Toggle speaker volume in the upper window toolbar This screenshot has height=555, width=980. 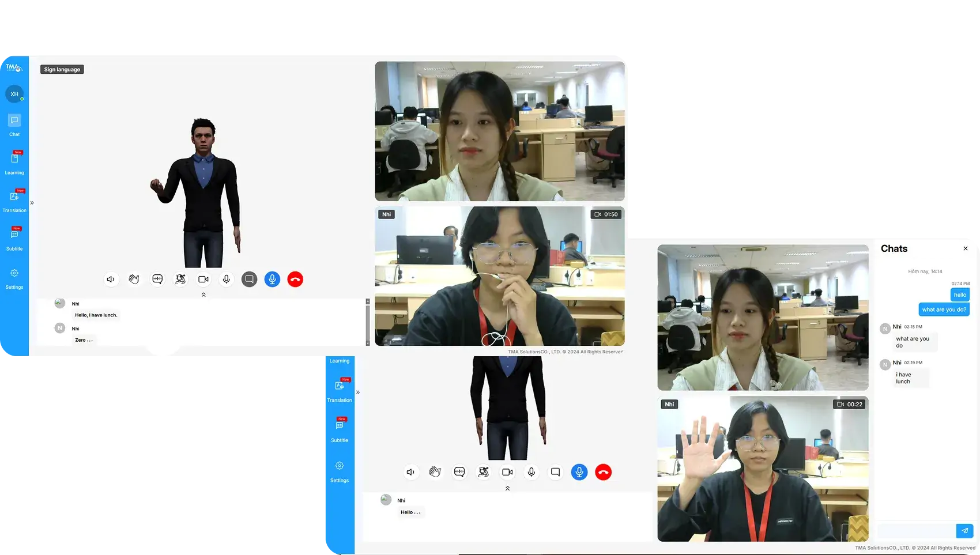click(111, 280)
